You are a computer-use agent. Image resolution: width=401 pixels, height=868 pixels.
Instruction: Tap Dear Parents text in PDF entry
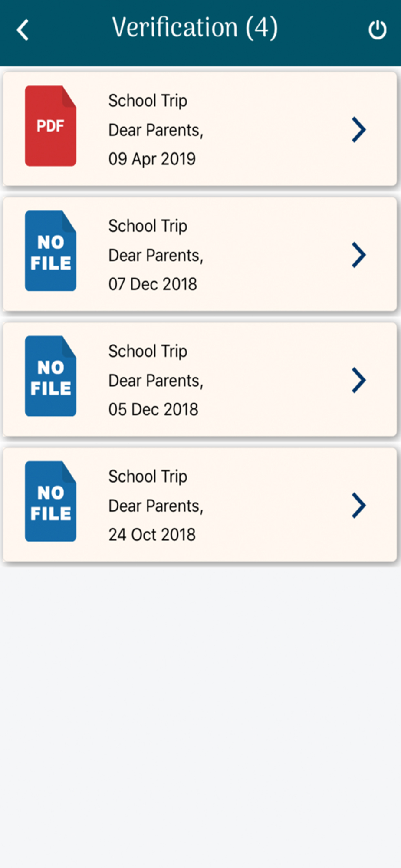coord(156,130)
